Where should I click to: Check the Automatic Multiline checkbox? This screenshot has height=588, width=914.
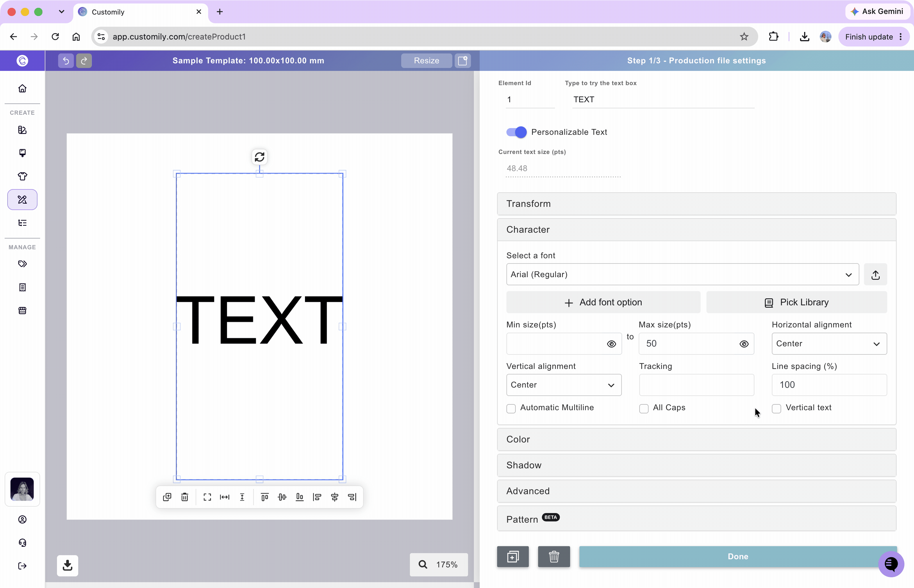click(x=511, y=408)
